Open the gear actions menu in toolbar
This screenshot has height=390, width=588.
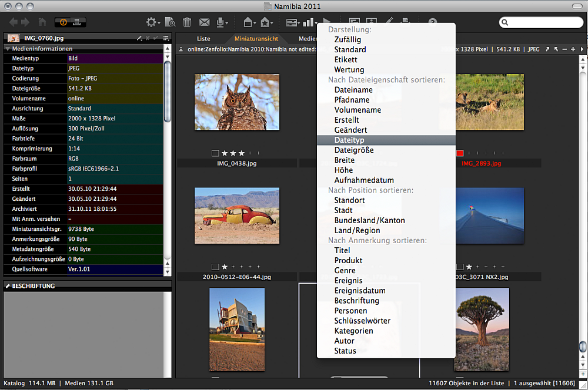(151, 23)
